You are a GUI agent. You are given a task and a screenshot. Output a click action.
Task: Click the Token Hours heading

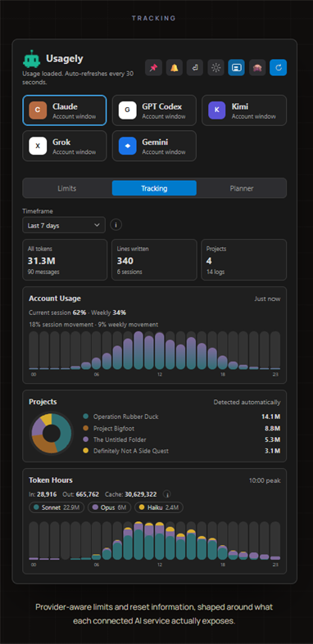(x=51, y=480)
